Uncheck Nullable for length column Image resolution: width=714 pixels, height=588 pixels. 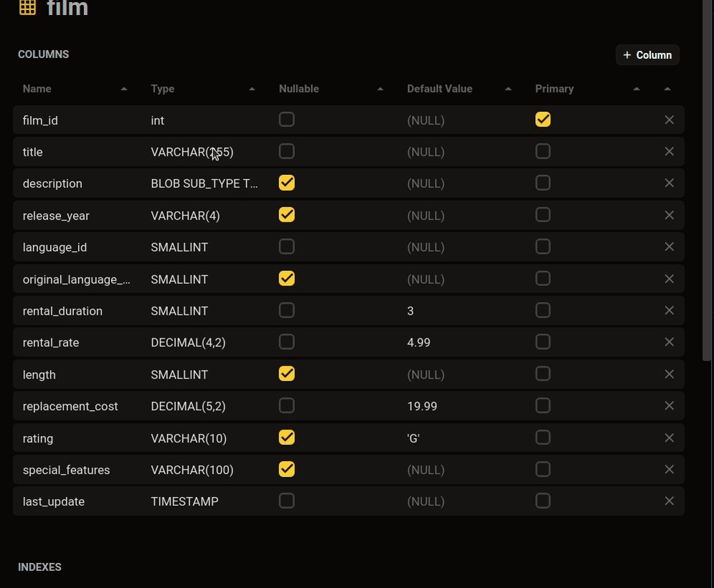click(286, 374)
